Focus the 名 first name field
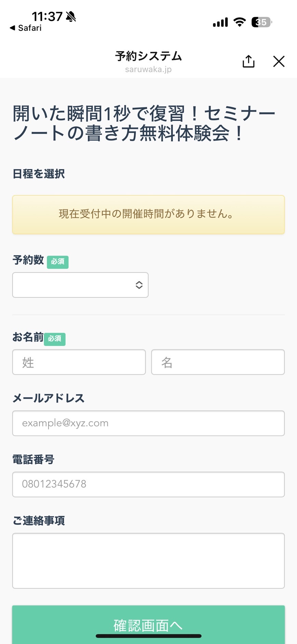The image size is (297, 644). point(218,362)
